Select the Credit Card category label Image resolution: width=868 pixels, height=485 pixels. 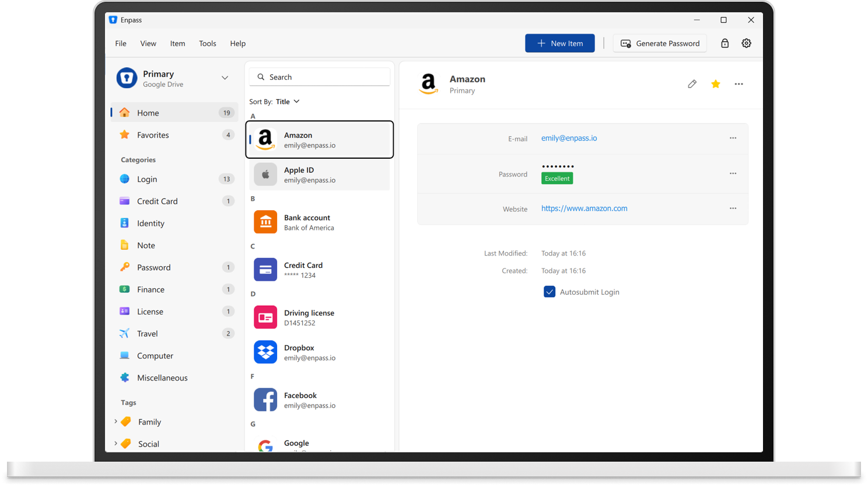[x=157, y=201]
